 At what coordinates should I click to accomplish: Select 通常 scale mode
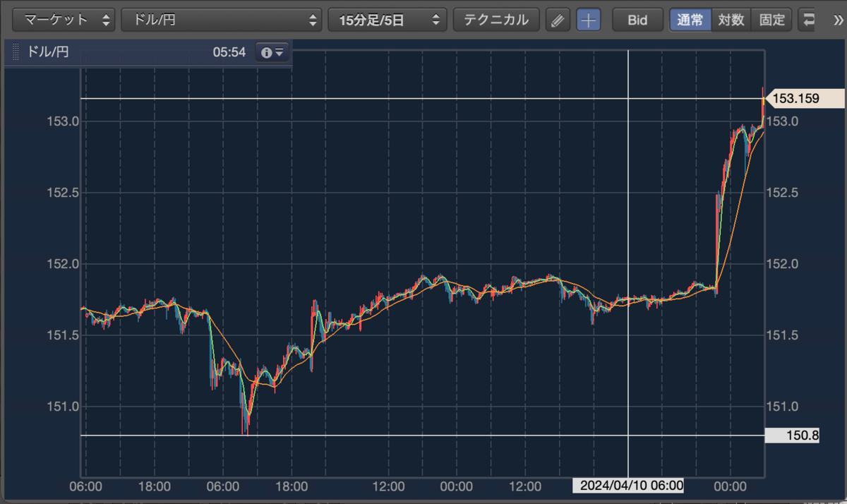click(x=690, y=20)
